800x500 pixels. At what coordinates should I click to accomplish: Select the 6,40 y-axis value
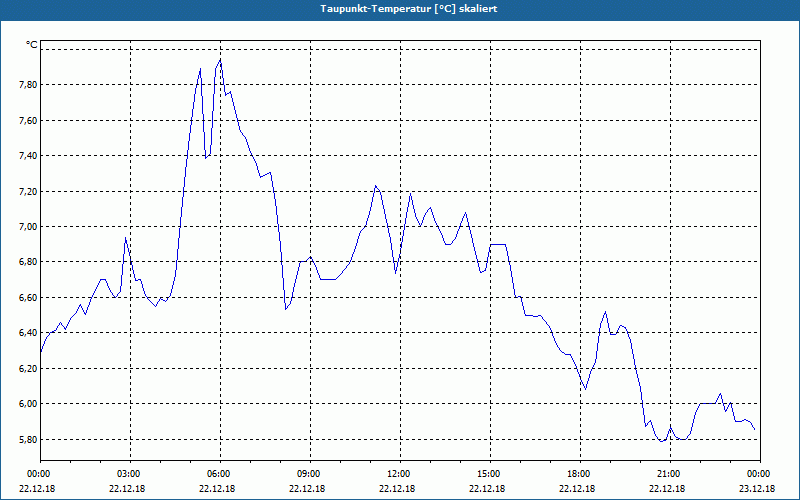coord(29,333)
